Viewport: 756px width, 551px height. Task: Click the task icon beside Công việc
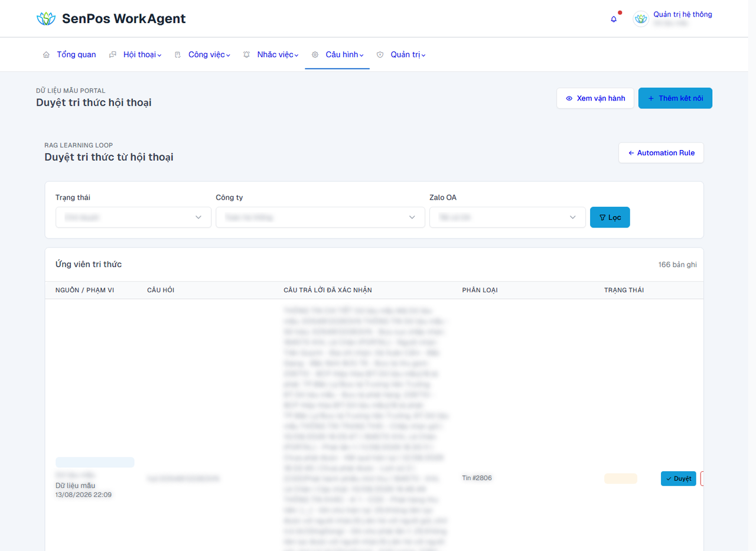(x=178, y=55)
